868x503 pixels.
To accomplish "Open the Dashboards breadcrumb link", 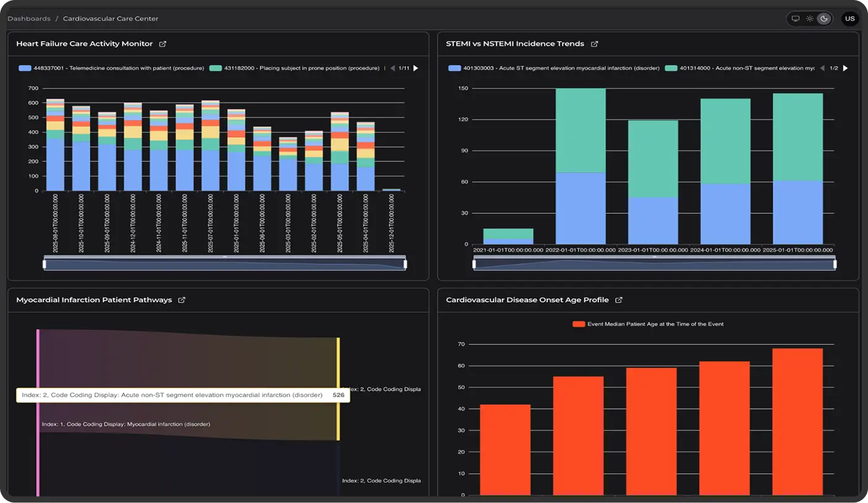I will coord(29,18).
